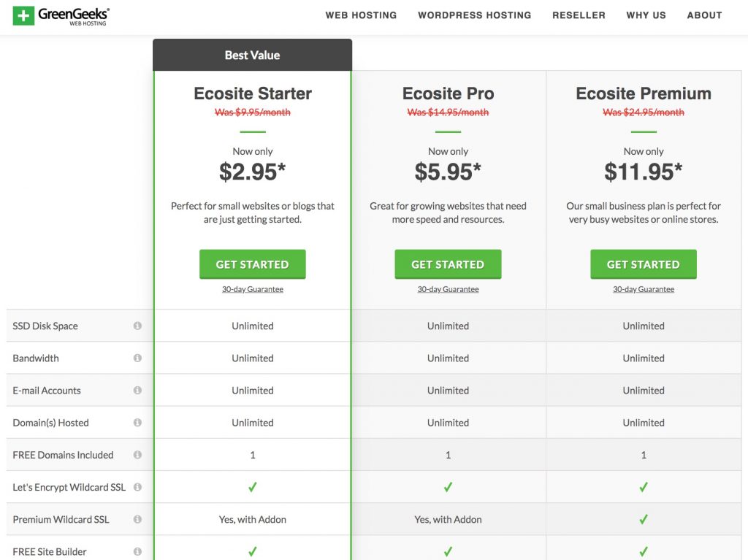Open the Why Us menu
748x560 pixels.
pyautogui.click(x=646, y=15)
